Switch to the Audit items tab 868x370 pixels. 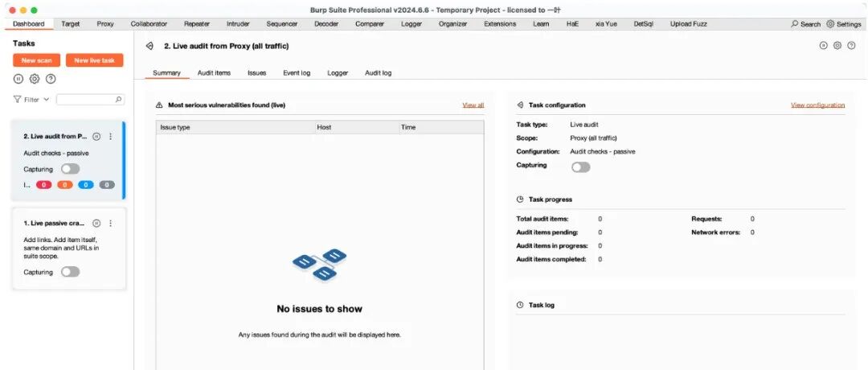(x=215, y=72)
